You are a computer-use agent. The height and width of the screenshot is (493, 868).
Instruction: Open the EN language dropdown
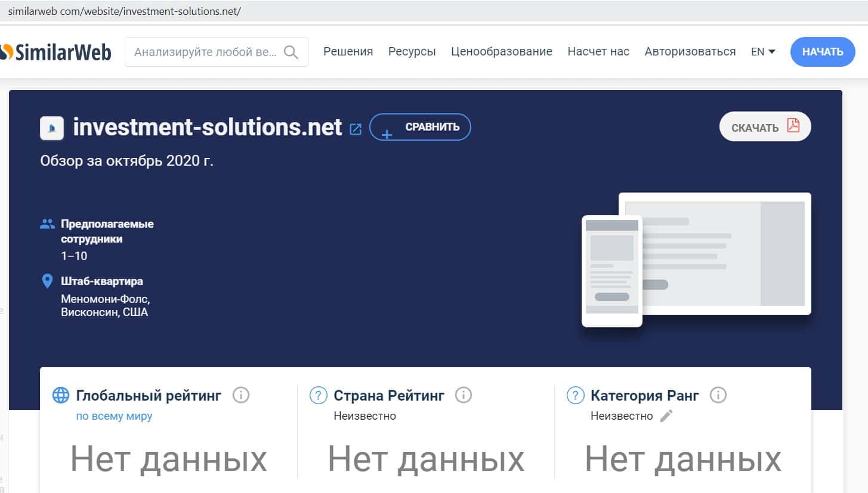tap(763, 52)
